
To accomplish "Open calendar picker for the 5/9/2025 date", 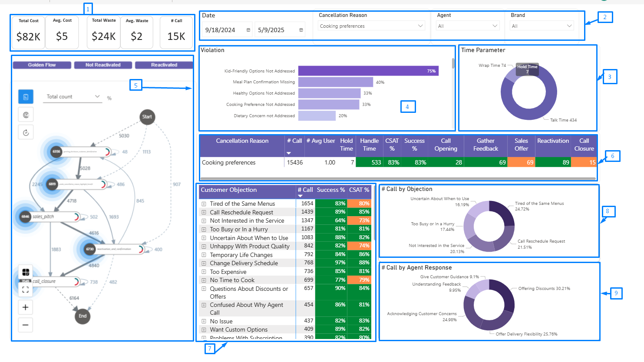I will click(301, 30).
